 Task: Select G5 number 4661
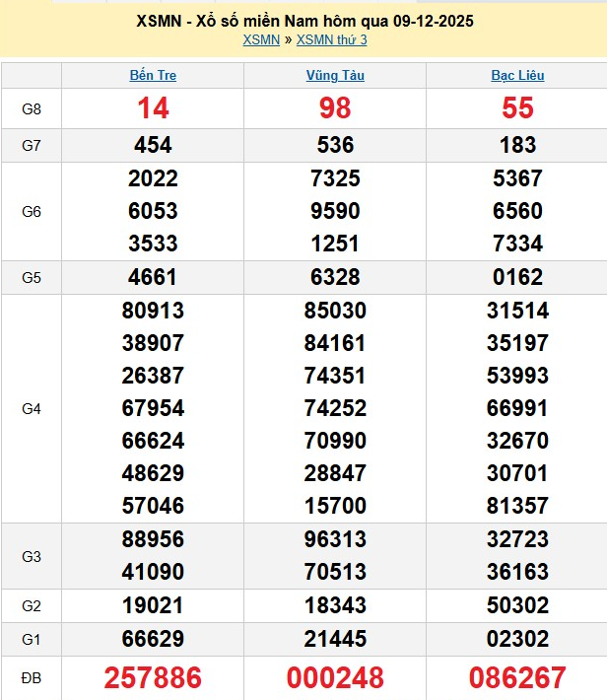pos(153,277)
